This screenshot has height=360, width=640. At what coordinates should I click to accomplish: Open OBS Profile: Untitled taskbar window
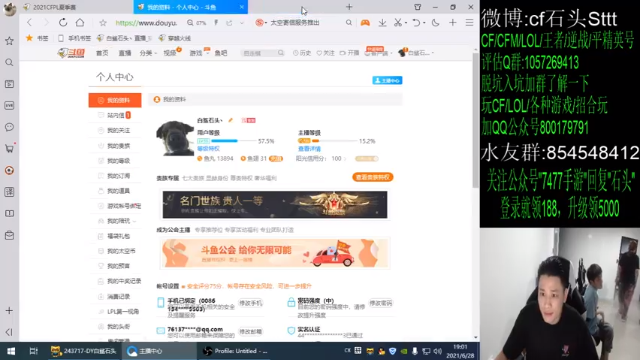coord(236,351)
